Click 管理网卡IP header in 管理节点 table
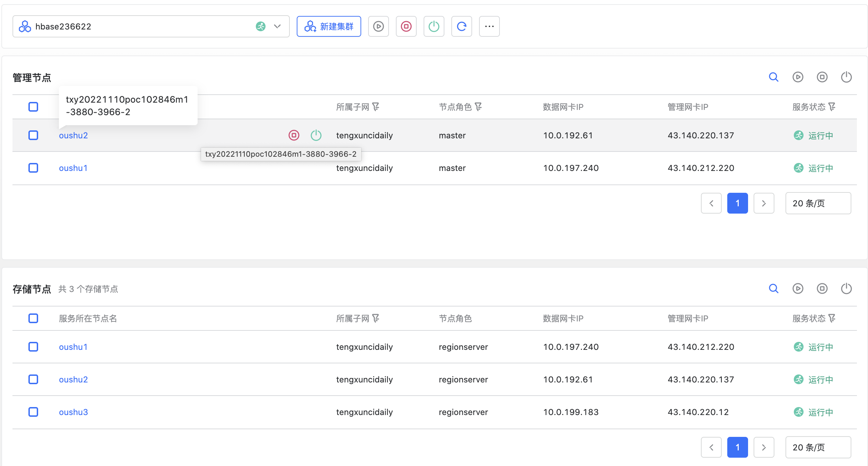 tap(688, 107)
